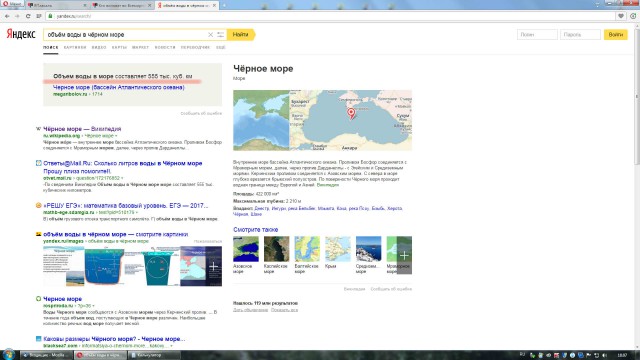Screen dimensions: 640x360
Task: Clear the search query with the X icon
Action: click(x=210, y=35)
